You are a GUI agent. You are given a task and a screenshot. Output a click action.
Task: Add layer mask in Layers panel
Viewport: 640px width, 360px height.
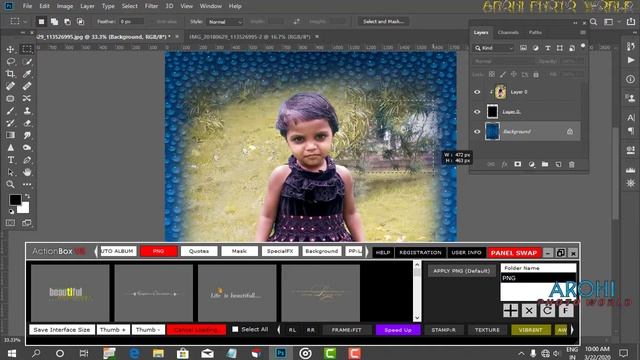tap(518, 164)
